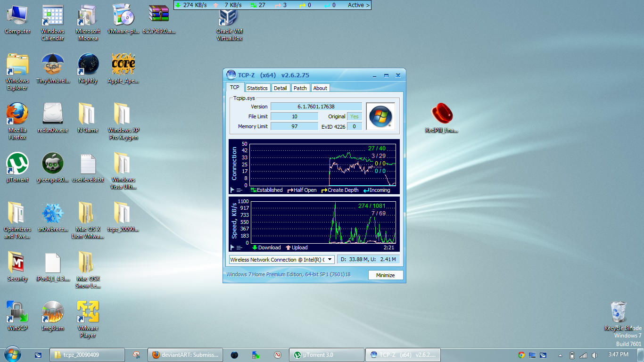644x362 pixels.
Task: Select the N Game folder
Action: [x=88, y=118]
